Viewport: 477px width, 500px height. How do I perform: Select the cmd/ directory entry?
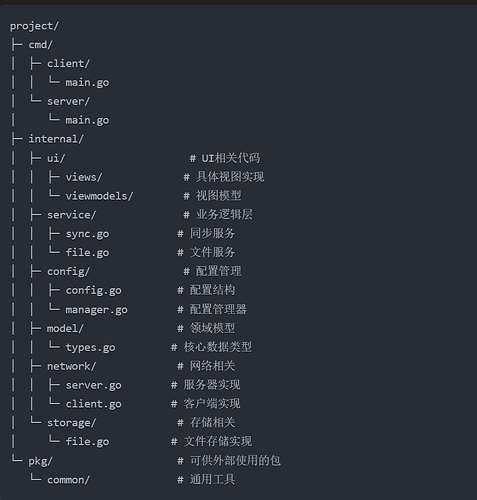pos(40,45)
